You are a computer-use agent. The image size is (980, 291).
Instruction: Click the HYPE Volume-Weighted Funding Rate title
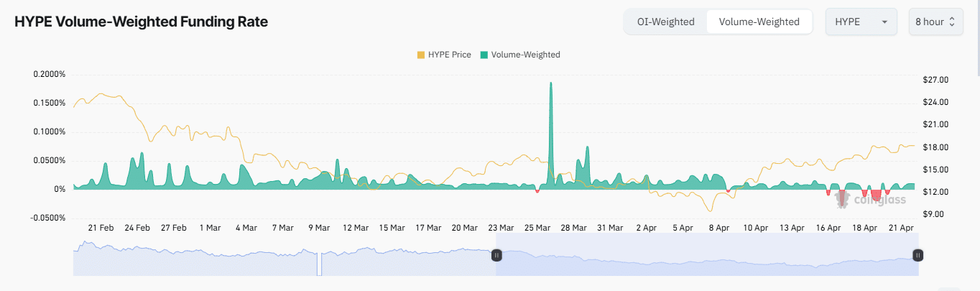[x=142, y=22]
